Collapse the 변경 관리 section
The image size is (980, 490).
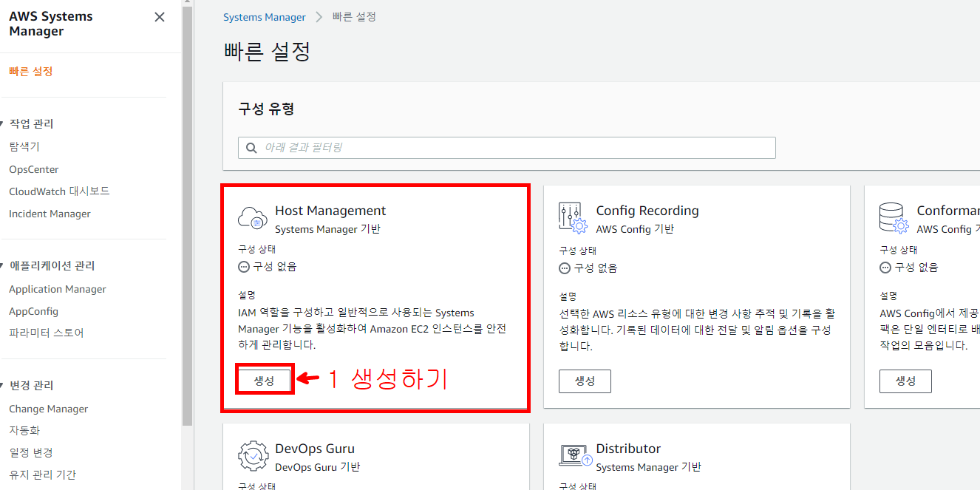pyautogui.click(x=3, y=385)
